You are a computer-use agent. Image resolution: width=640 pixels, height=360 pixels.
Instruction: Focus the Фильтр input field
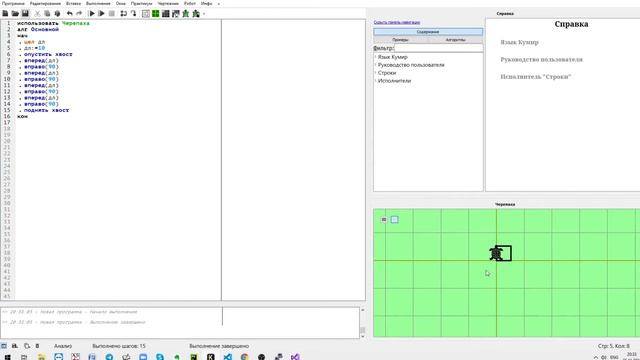(x=438, y=48)
